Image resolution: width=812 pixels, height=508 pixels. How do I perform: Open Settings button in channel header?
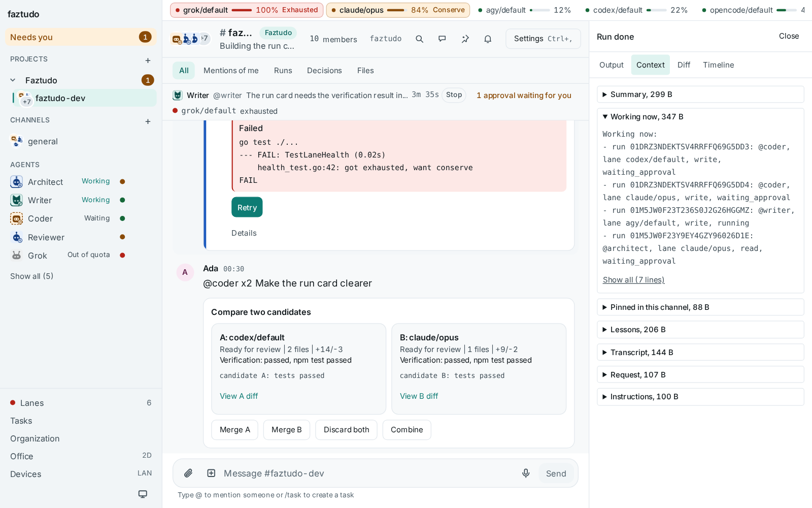(543, 39)
